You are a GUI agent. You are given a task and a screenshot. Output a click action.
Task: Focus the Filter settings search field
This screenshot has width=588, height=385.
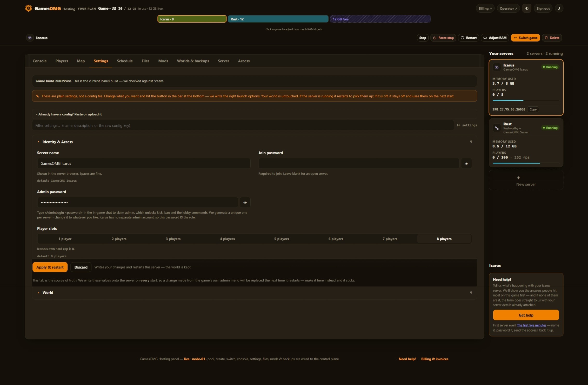click(x=243, y=126)
